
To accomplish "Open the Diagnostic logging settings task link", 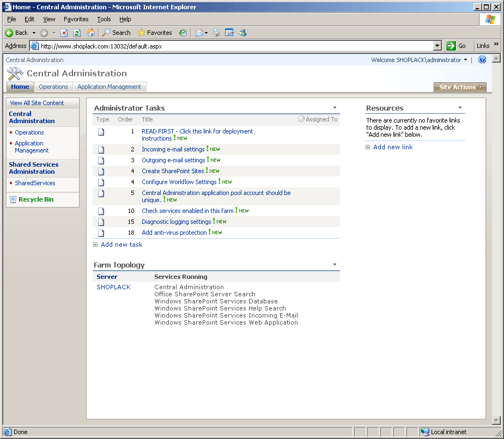I will click(176, 222).
